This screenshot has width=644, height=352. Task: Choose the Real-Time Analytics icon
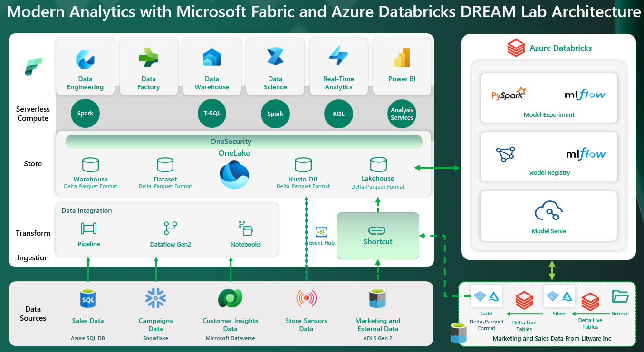(339, 56)
